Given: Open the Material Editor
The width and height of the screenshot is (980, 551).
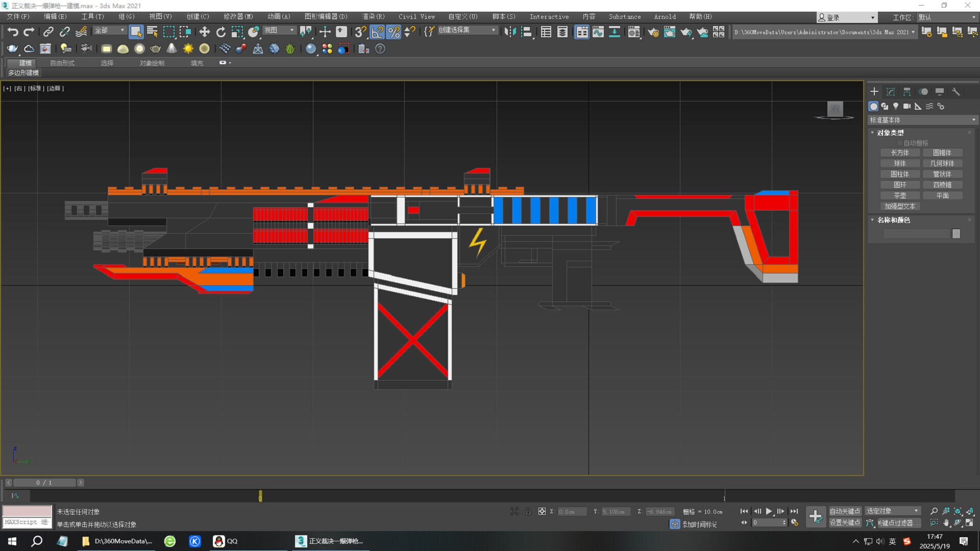Looking at the screenshot, I should (633, 32).
